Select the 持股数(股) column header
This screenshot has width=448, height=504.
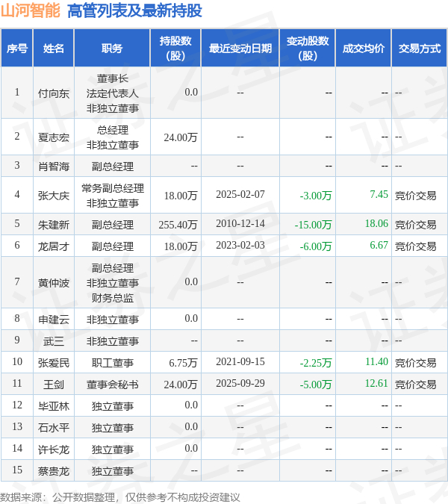pyautogui.click(x=175, y=49)
